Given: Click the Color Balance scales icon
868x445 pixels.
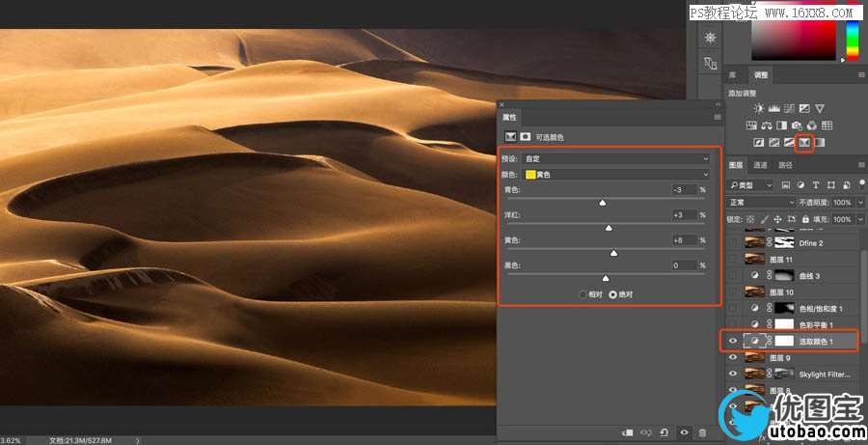Looking at the screenshot, I should (x=766, y=125).
